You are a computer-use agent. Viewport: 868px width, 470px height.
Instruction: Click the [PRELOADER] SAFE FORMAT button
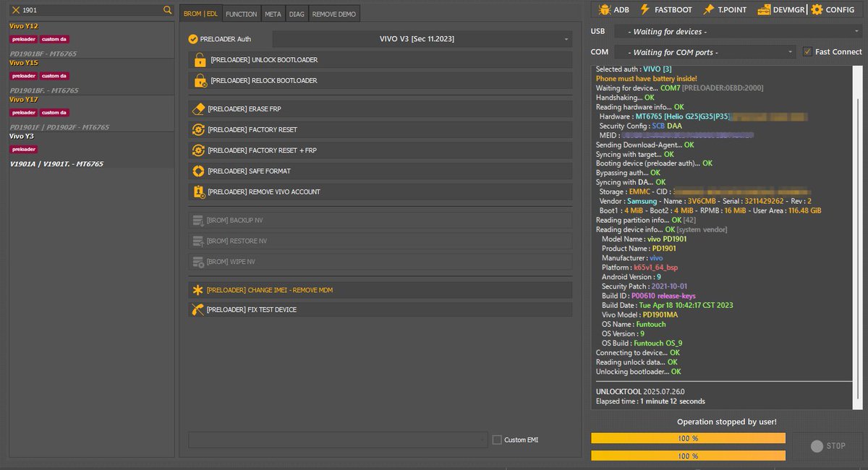click(x=380, y=171)
